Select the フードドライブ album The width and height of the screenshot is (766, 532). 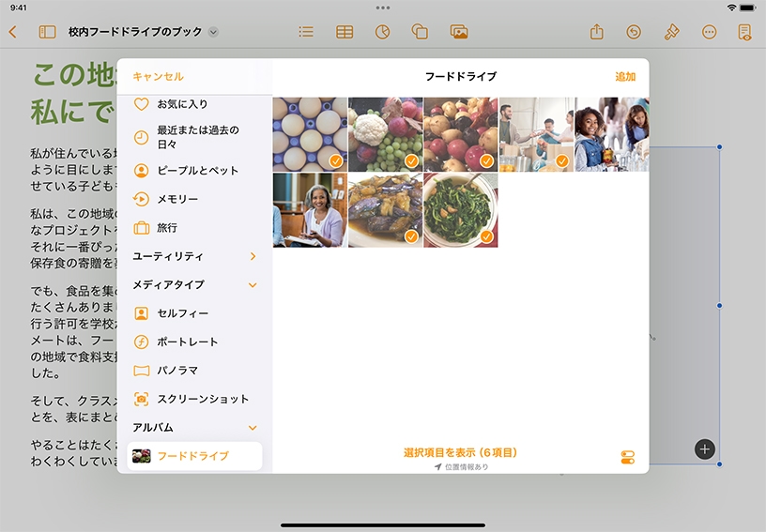click(194, 456)
